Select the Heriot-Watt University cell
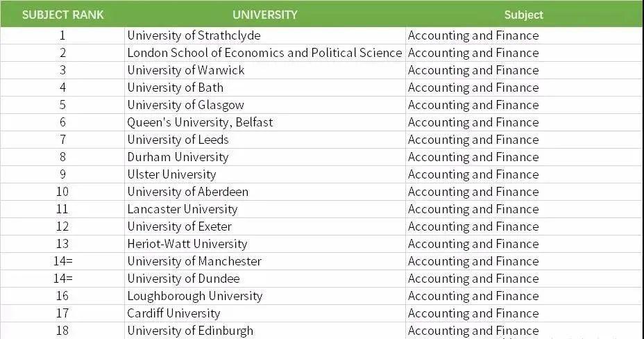 click(187, 244)
